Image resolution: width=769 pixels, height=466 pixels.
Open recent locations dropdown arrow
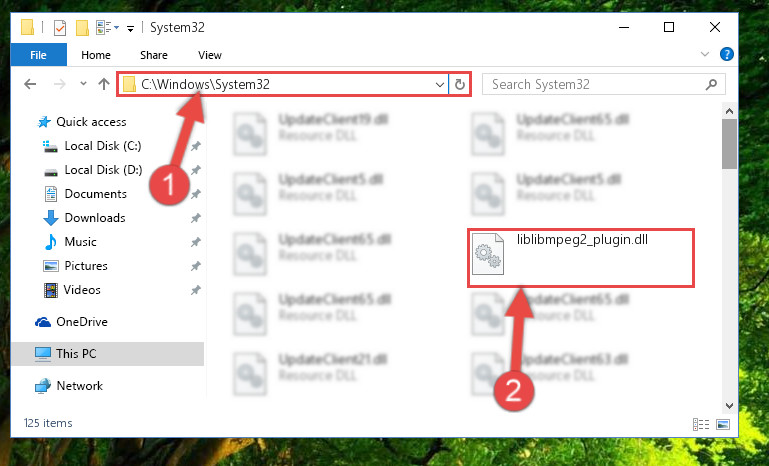83,84
